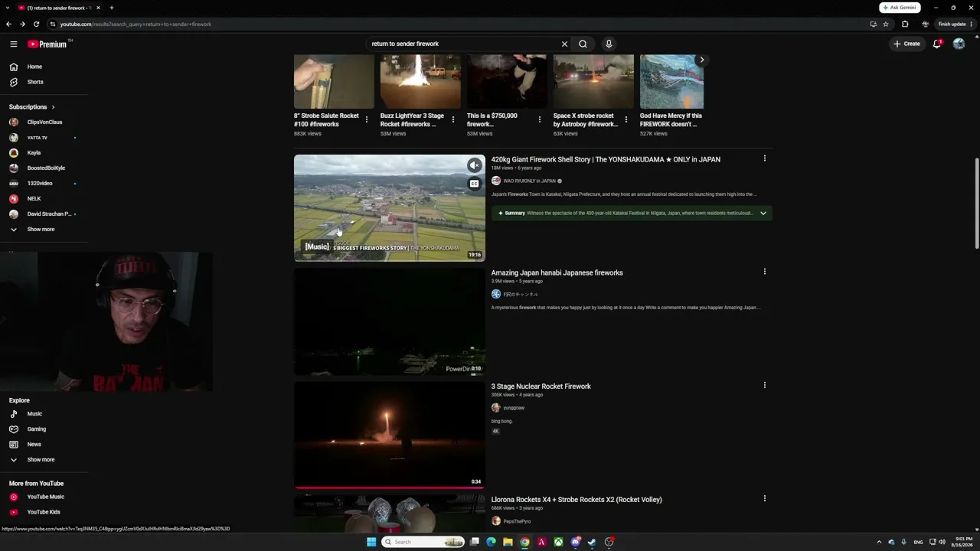Open the account avatar menu
Image resolution: width=980 pixels, height=551 pixels.
(959, 44)
